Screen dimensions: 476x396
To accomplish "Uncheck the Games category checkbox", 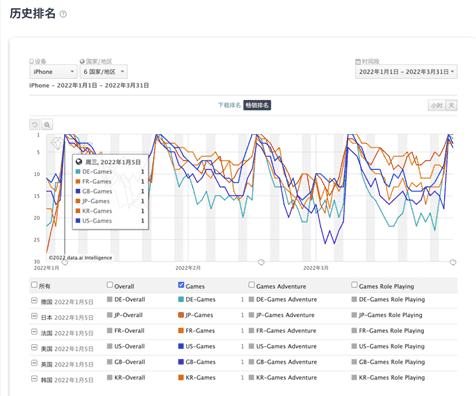I will coord(181,285).
